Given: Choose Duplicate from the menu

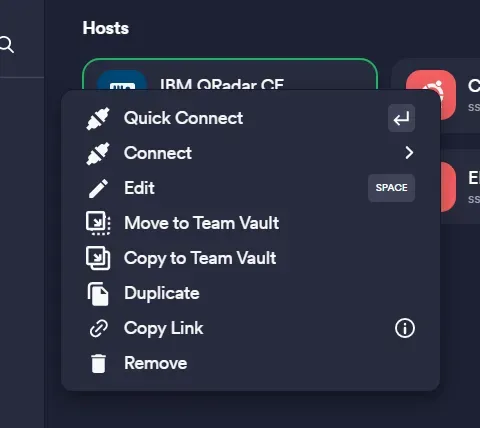Looking at the screenshot, I should point(250,293).
